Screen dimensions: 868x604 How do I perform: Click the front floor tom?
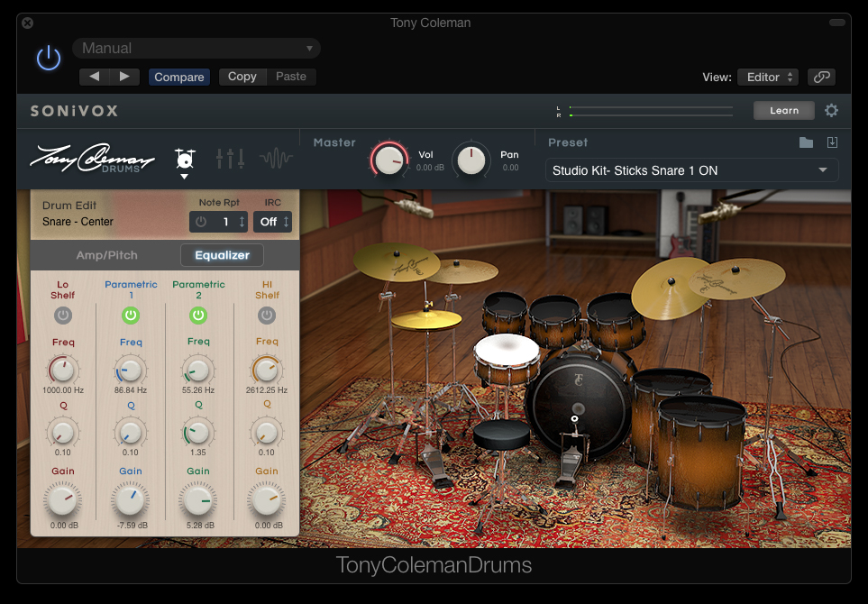tap(701, 452)
